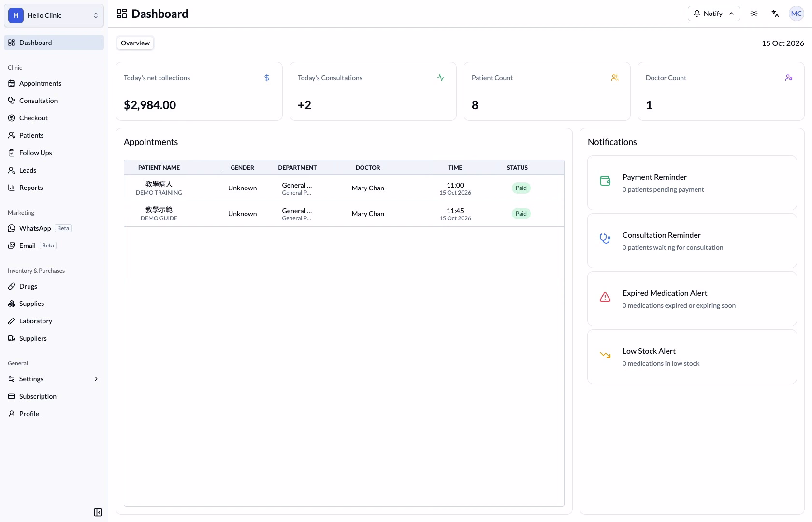812x522 pixels.
Task: Collapse the sidebar panel icon
Action: point(98,512)
